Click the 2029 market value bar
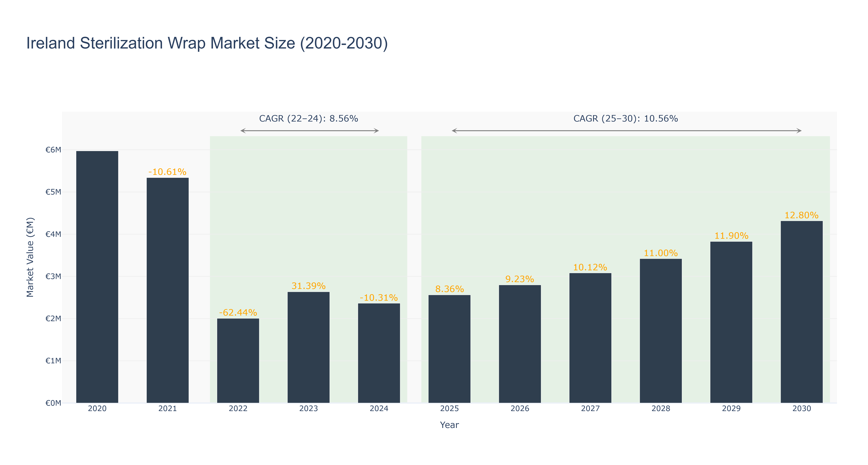 [x=731, y=322]
